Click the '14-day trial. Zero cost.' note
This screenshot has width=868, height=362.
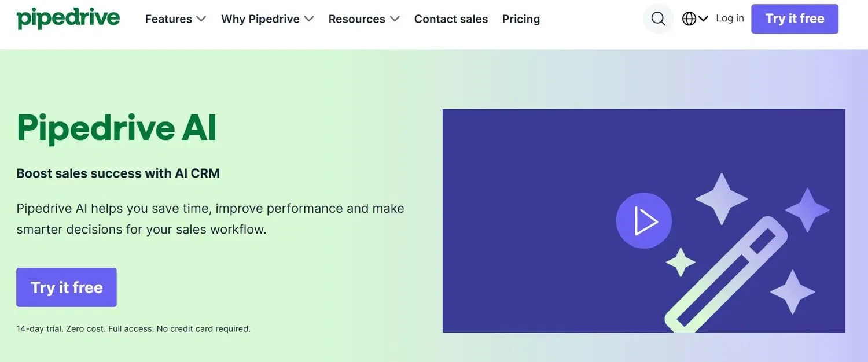click(133, 328)
